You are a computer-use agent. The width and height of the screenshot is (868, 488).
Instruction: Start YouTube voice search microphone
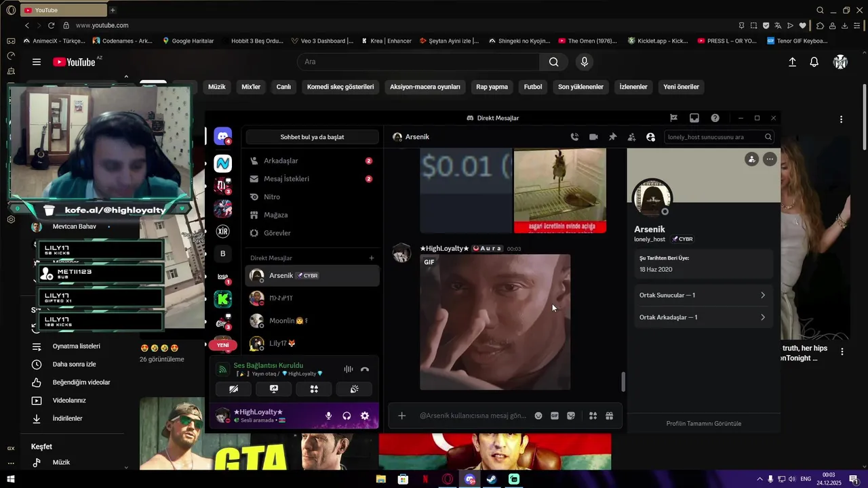[x=585, y=62]
